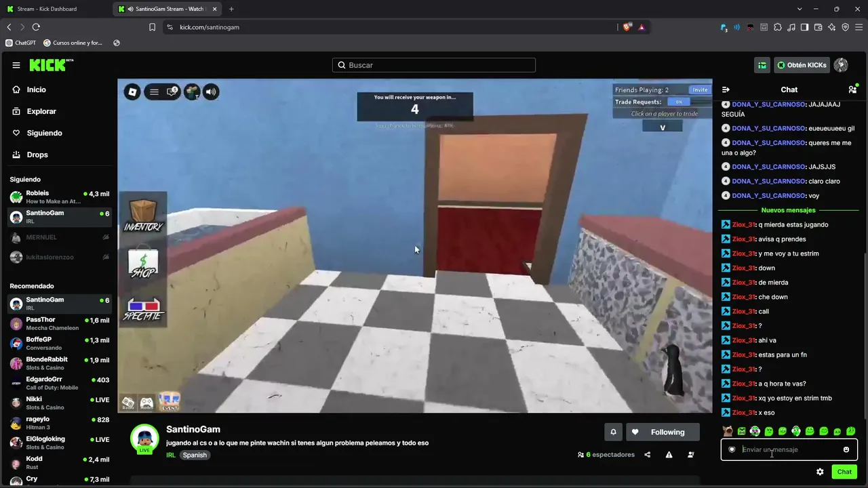
Task: Collapse the chat panel with arrow icon
Action: [726, 89]
